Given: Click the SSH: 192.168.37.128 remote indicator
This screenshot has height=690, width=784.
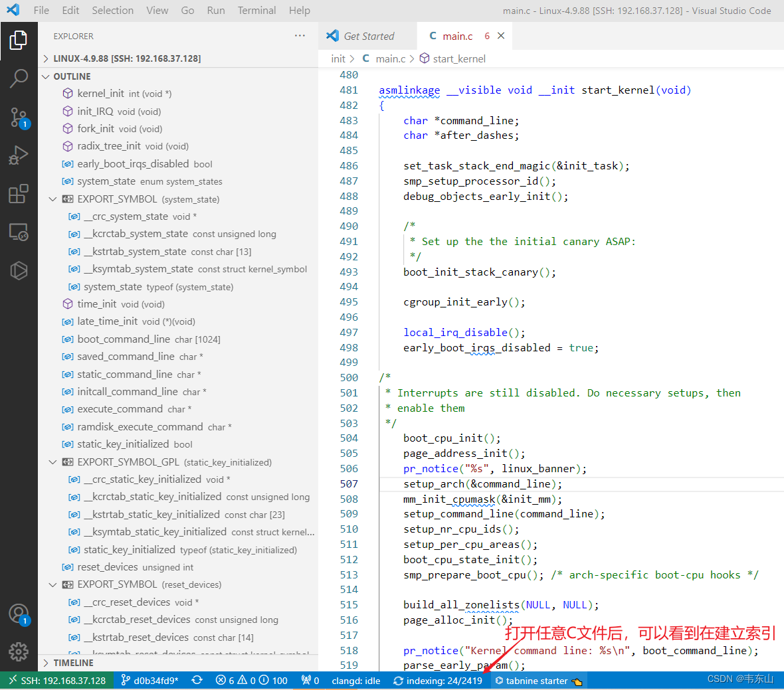Looking at the screenshot, I should [58, 681].
